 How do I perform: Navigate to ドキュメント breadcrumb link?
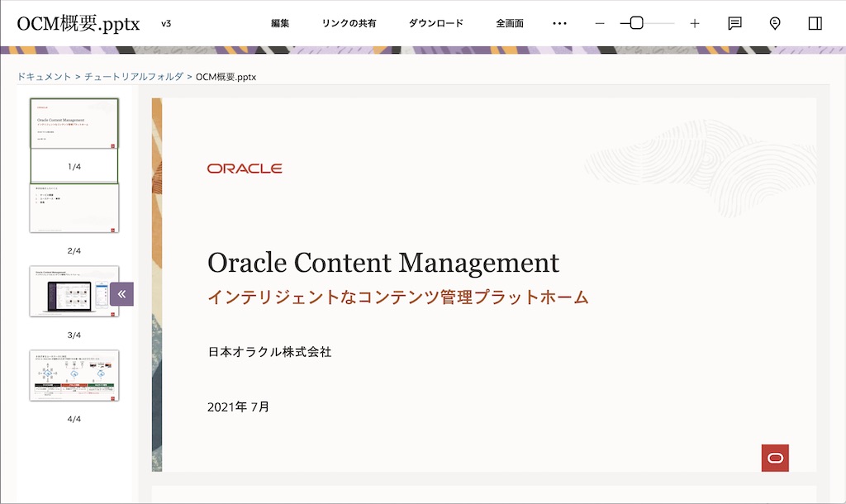(44, 77)
